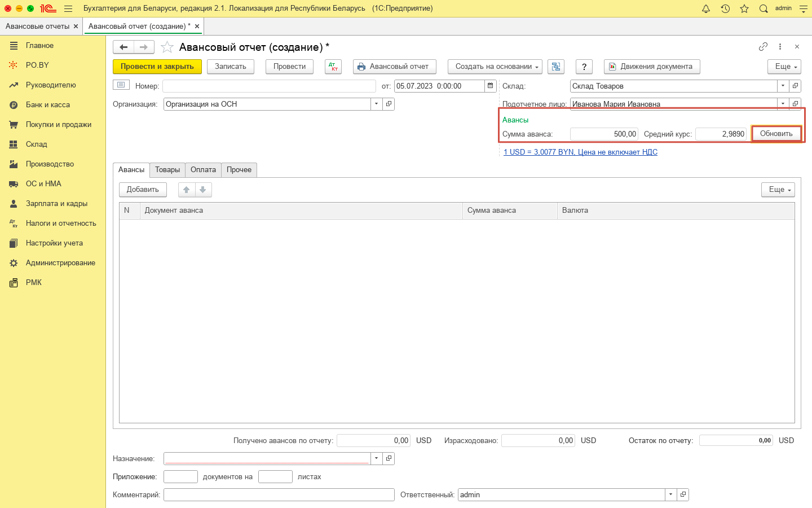This screenshot has height=508, width=812.
Task: Click into the Комментарий text field
Action: point(279,494)
